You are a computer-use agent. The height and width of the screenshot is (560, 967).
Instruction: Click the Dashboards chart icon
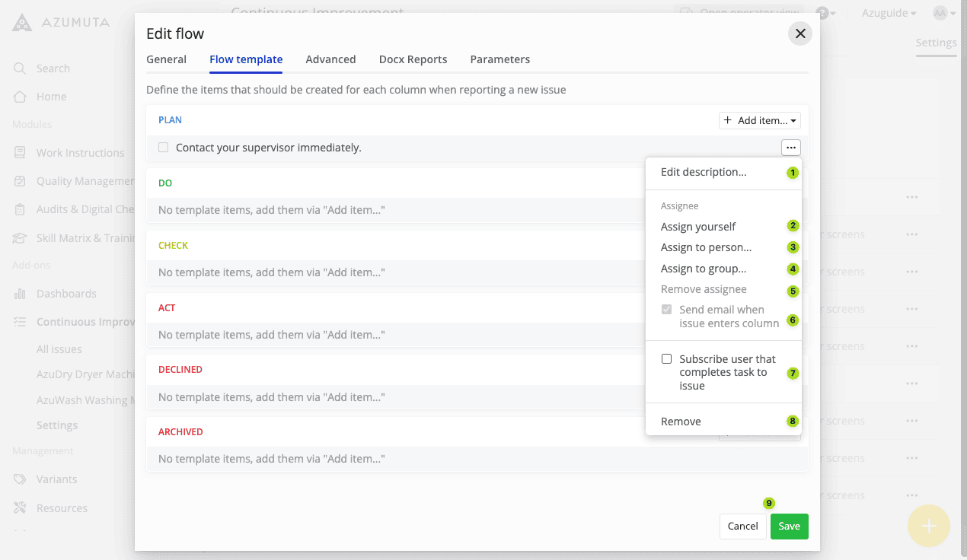21,294
